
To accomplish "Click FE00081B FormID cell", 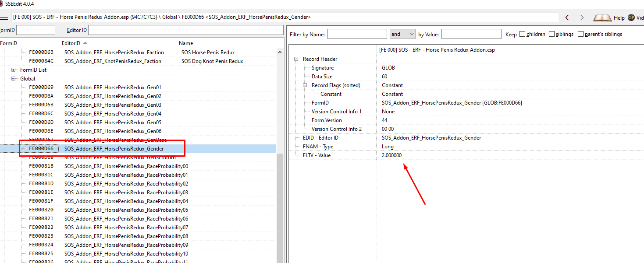I will coord(41,166).
